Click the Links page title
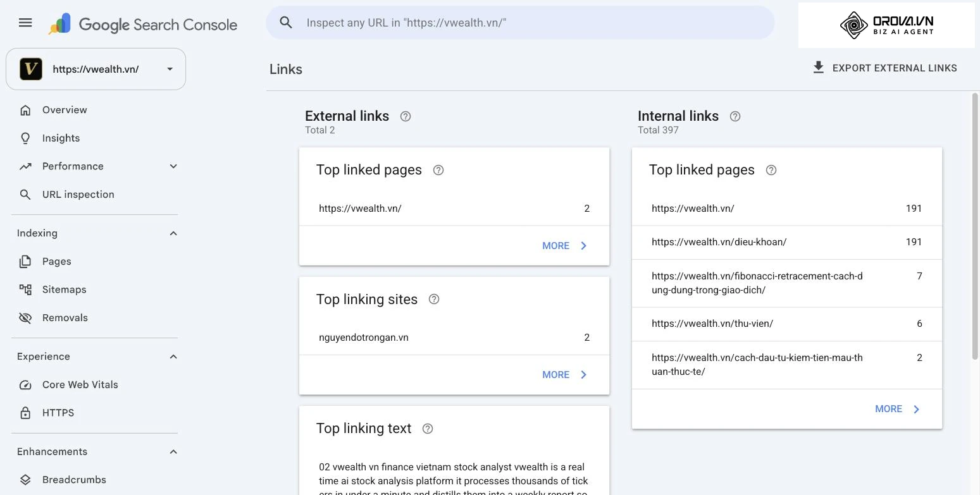The height and width of the screenshot is (495, 980). point(286,70)
